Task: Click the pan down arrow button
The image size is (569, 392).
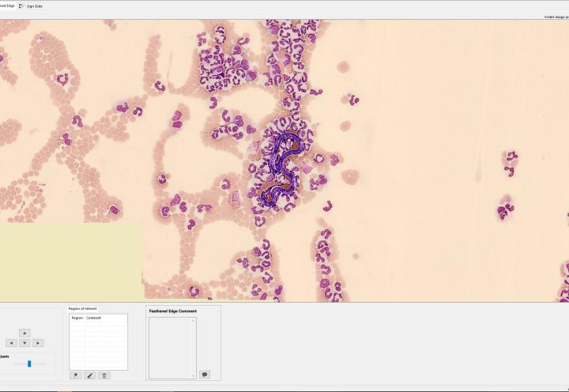Action: 24,343
